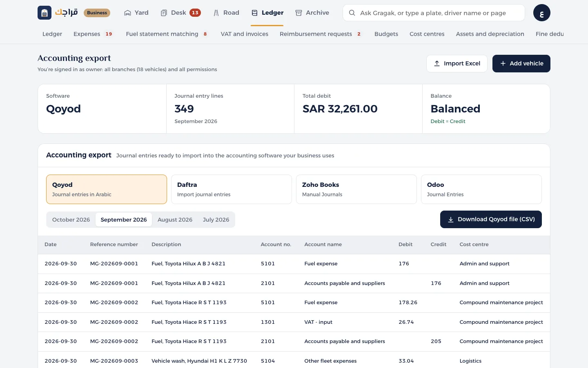The width and height of the screenshot is (588, 368).
Task: Click account number 5104
Action: tap(268, 361)
